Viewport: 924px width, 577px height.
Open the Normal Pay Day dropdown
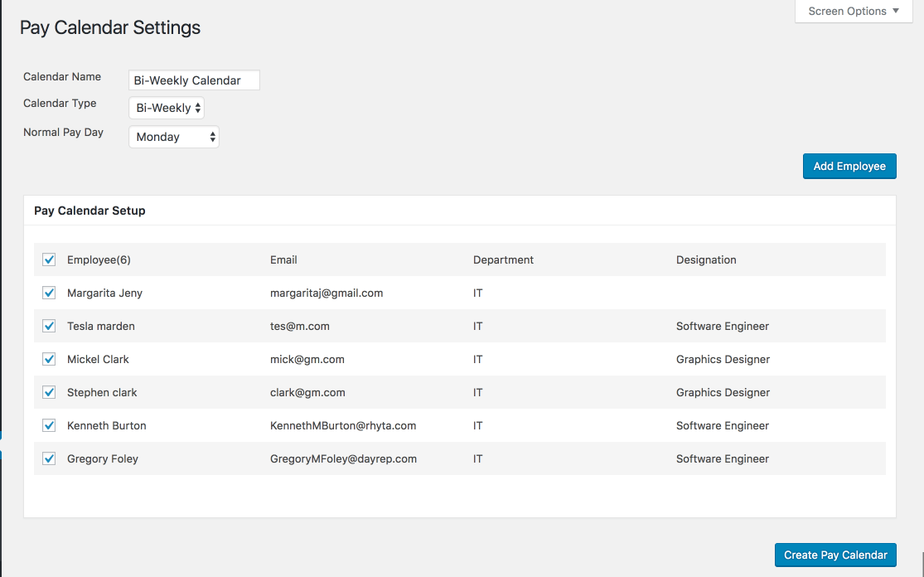(174, 137)
